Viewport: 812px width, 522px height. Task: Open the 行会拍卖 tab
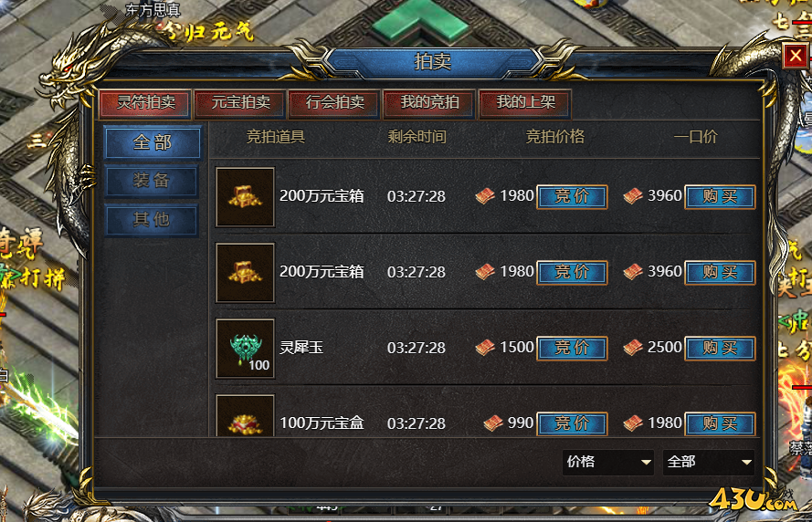[x=334, y=103]
